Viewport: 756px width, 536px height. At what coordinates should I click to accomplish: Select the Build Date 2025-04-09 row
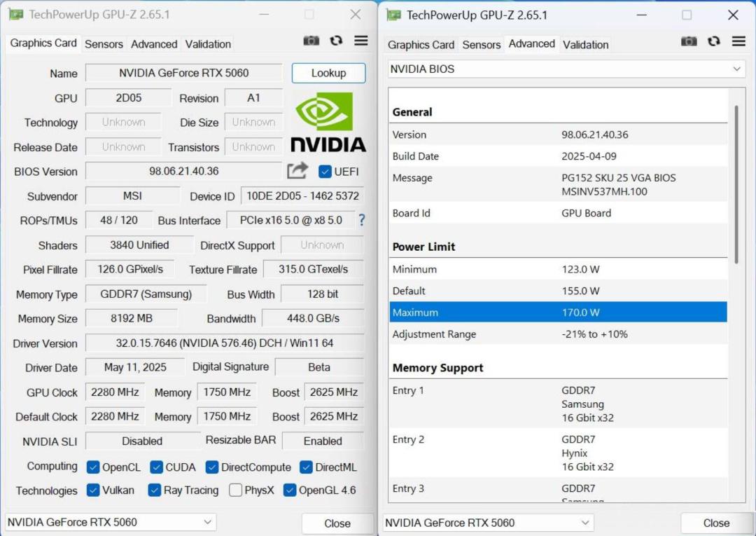[x=558, y=156]
